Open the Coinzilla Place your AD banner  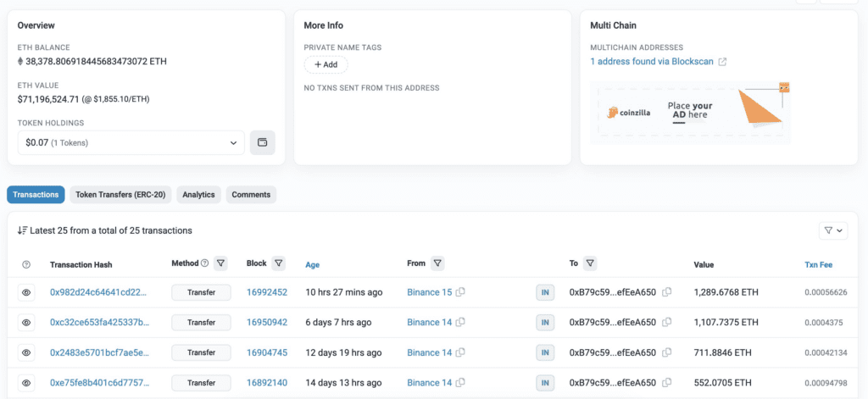pos(690,113)
